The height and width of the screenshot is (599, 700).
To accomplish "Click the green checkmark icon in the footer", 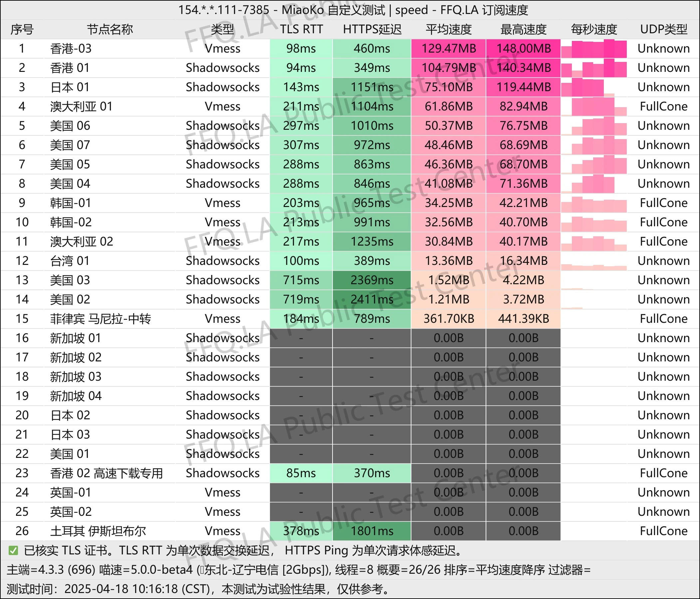I will coord(13,551).
